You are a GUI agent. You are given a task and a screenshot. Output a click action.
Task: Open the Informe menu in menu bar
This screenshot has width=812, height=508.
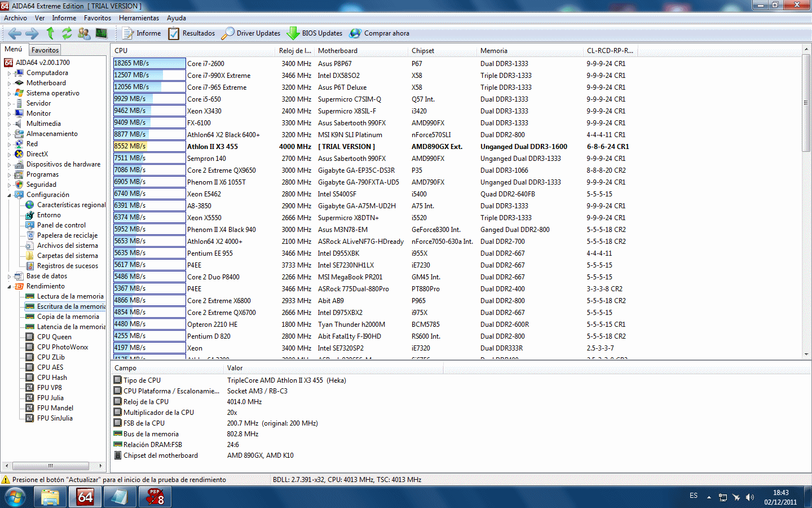click(x=64, y=18)
